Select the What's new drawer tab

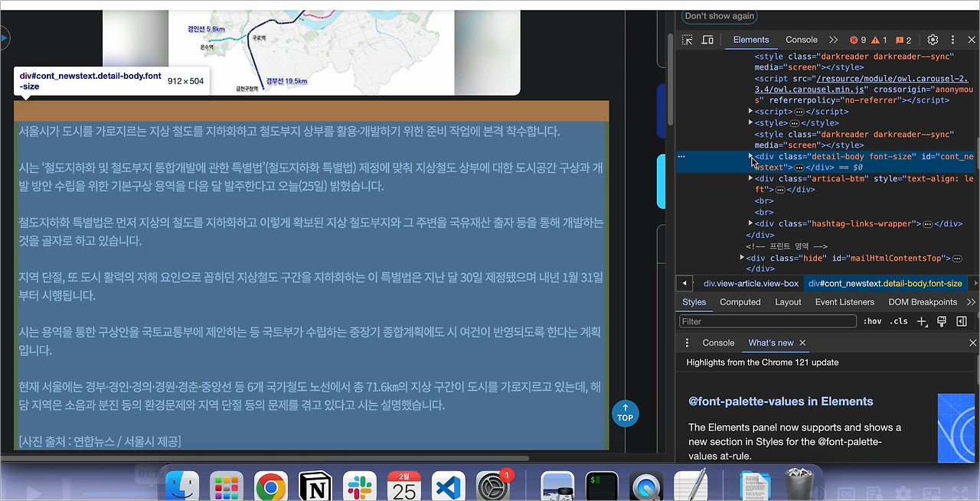pyautogui.click(x=771, y=343)
